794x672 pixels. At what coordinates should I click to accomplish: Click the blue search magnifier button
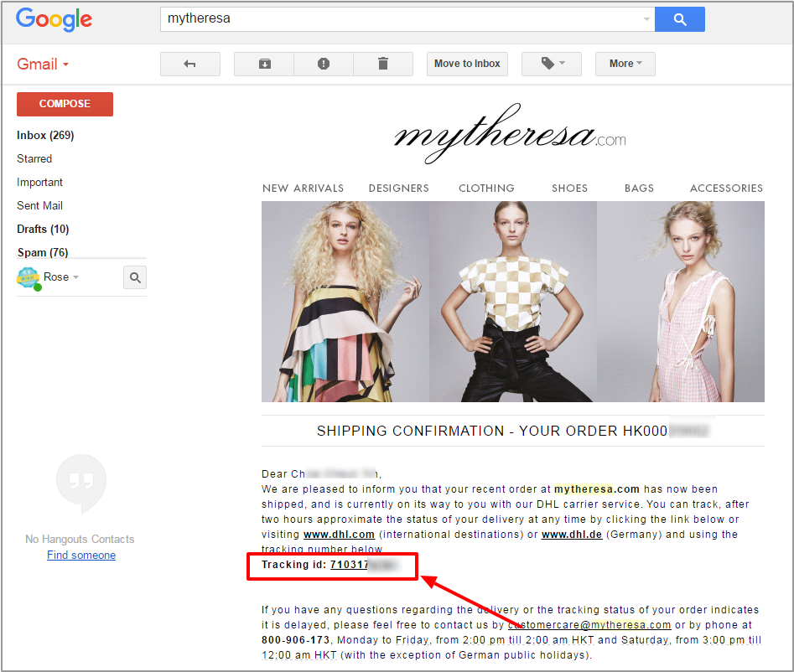coord(680,19)
